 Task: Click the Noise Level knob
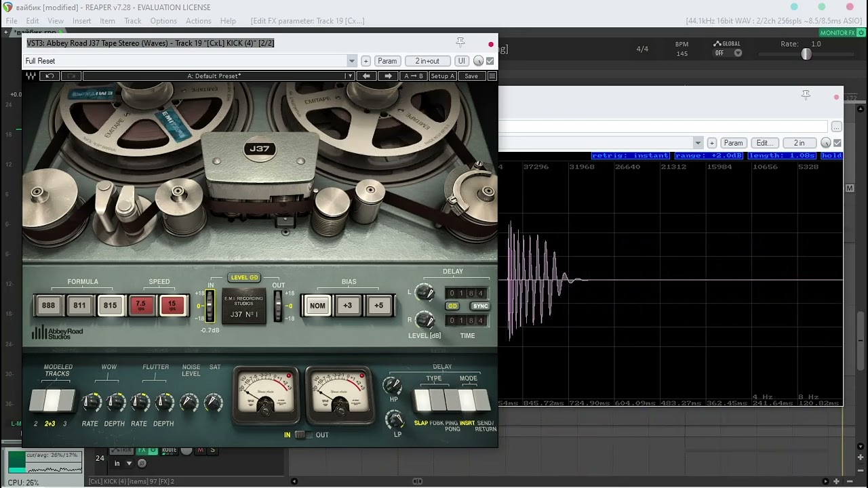point(189,403)
